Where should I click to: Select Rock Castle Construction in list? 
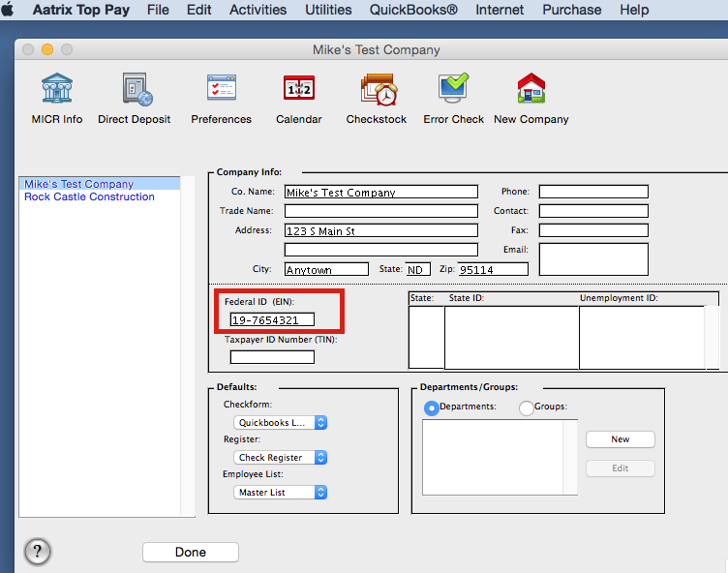click(x=100, y=196)
